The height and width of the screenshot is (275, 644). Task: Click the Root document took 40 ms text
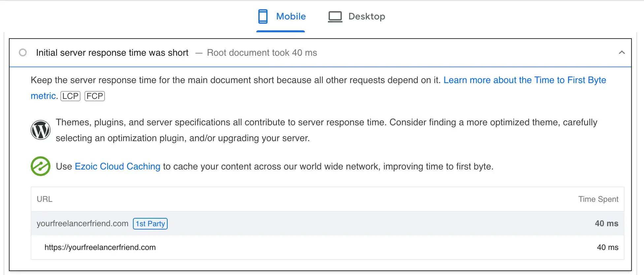click(262, 53)
